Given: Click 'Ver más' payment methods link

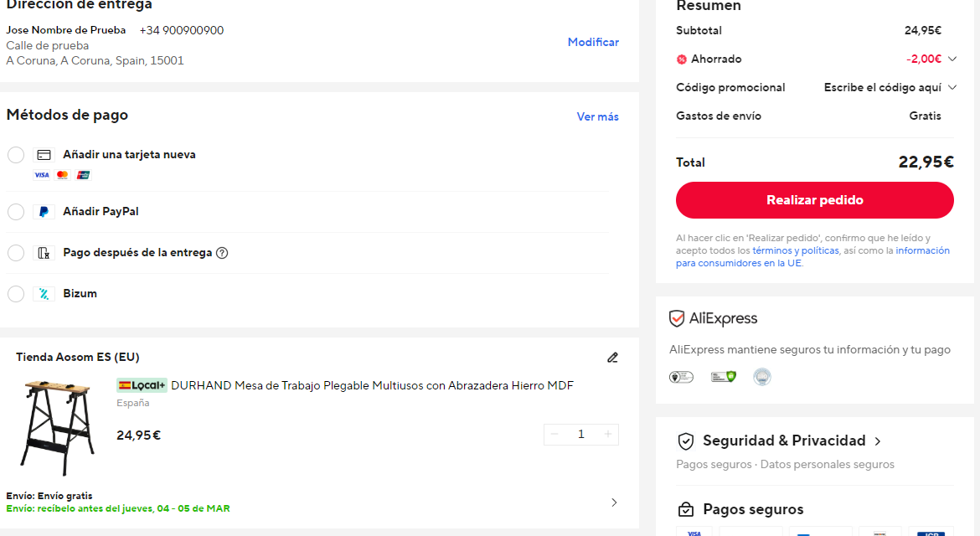Looking at the screenshot, I should coord(597,116).
